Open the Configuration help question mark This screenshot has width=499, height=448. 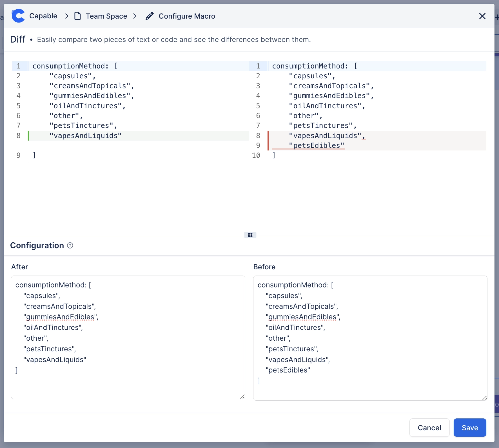pos(70,245)
